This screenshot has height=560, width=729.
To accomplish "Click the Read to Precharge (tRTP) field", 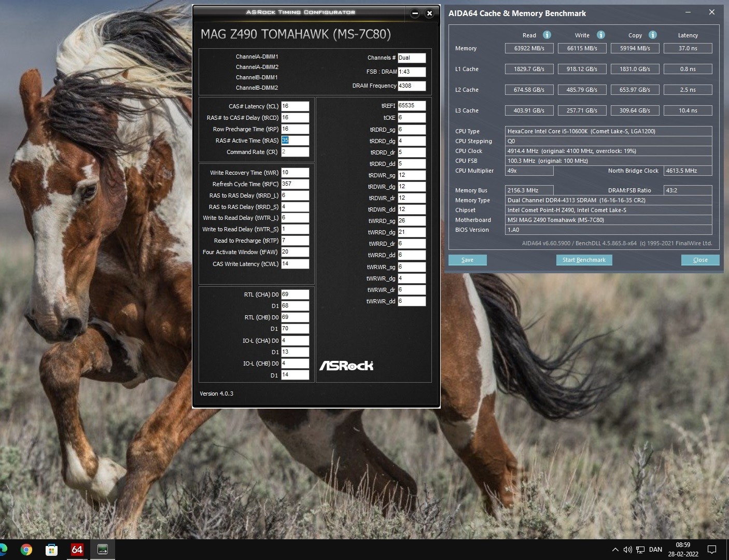I will point(295,241).
